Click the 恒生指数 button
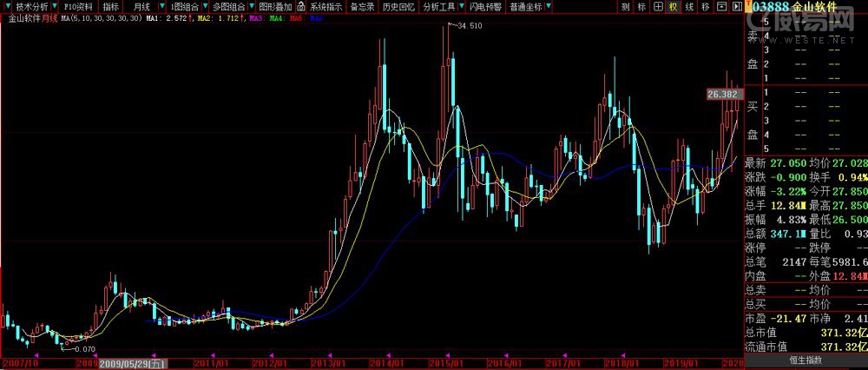This screenshot has width=868, height=370. tap(805, 360)
